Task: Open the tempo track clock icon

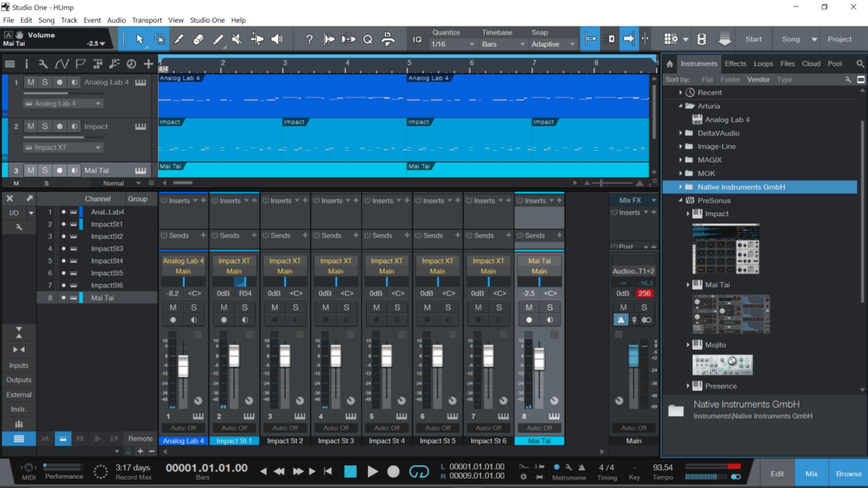Action: click(x=131, y=64)
